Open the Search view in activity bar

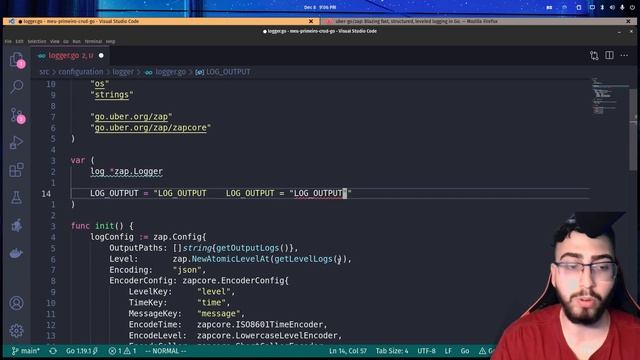[x=16, y=87]
